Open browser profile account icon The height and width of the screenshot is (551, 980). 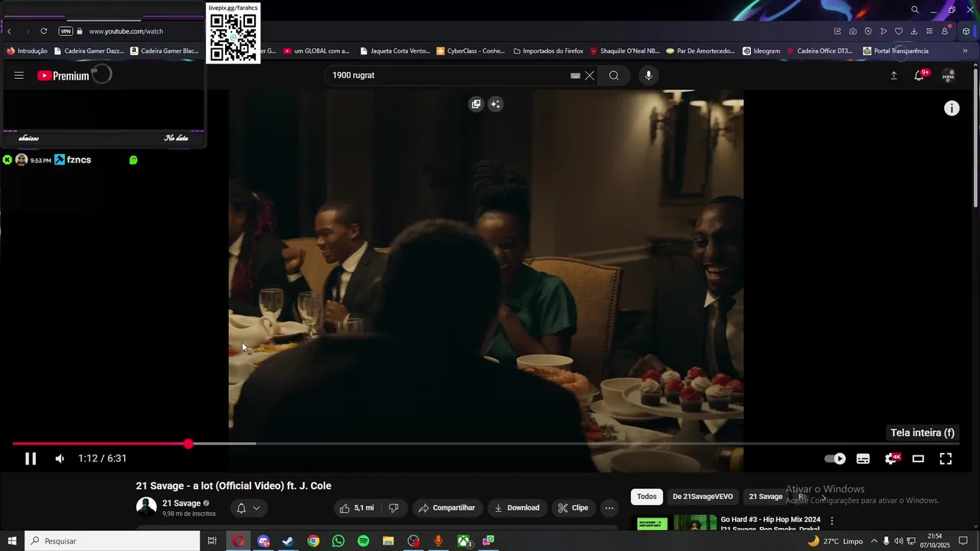pyautogui.click(x=945, y=31)
